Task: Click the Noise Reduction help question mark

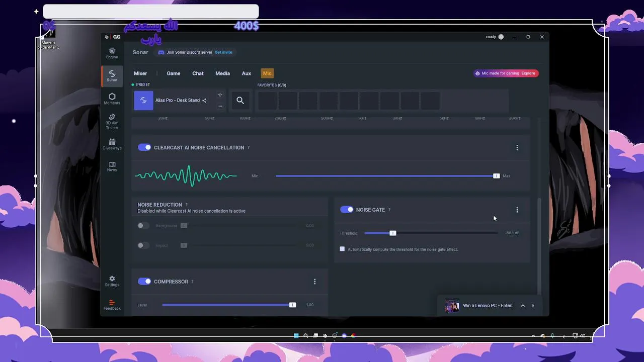Action: click(x=186, y=205)
